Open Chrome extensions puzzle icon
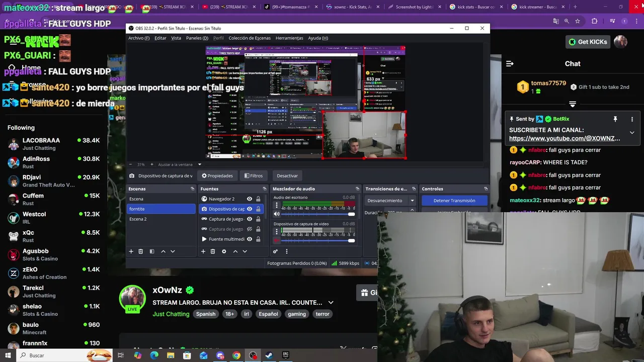Image resolution: width=644 pixels, height=362 pixels. click(x=595, y=21)
